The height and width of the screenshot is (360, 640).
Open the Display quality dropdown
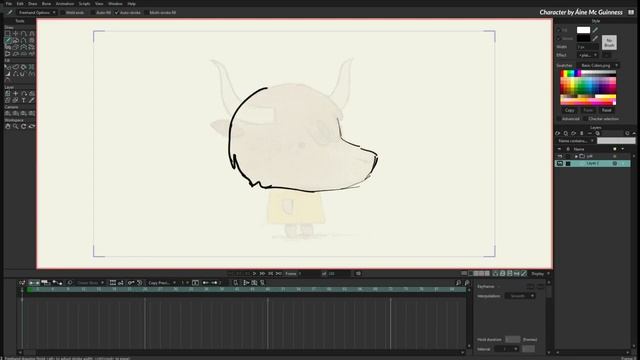pos(540,273)
